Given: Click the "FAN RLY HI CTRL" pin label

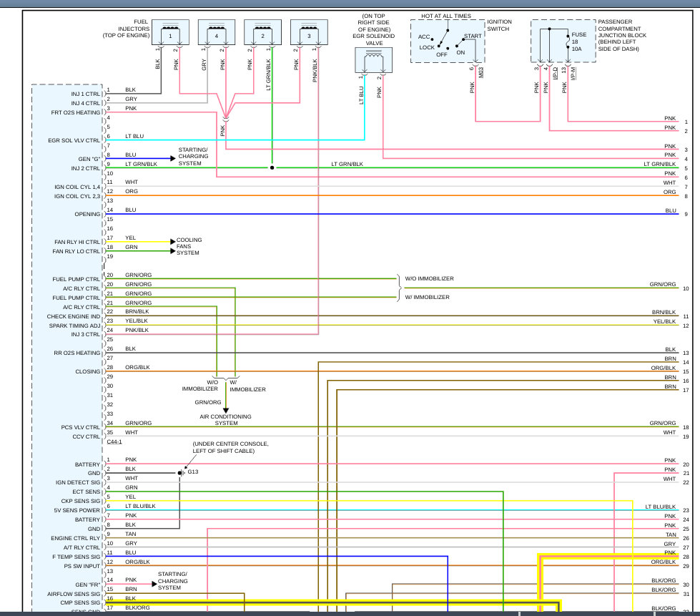Looking at the screenshot, I should point(77,242).
